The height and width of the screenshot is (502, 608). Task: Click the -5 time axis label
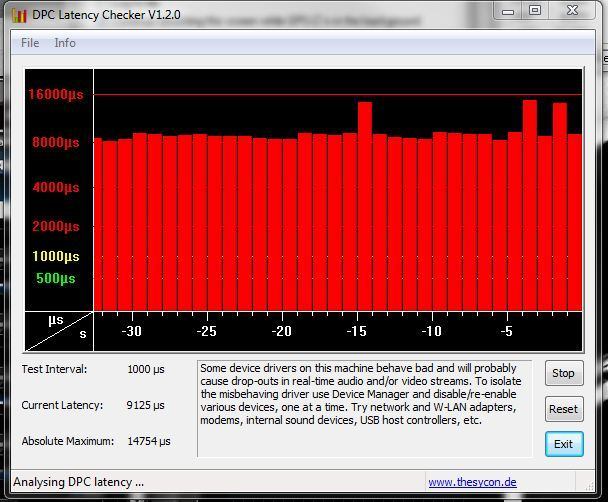click(506, 331)
